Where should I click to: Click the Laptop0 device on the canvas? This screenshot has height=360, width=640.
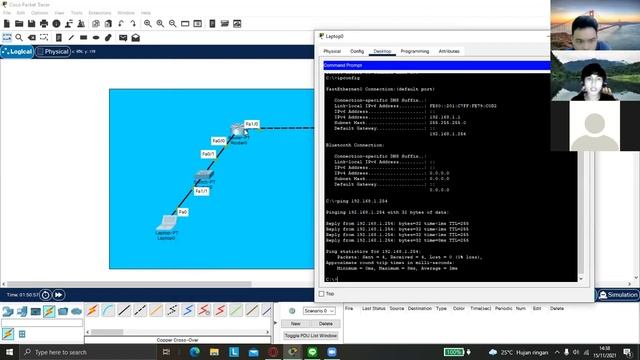167,222
